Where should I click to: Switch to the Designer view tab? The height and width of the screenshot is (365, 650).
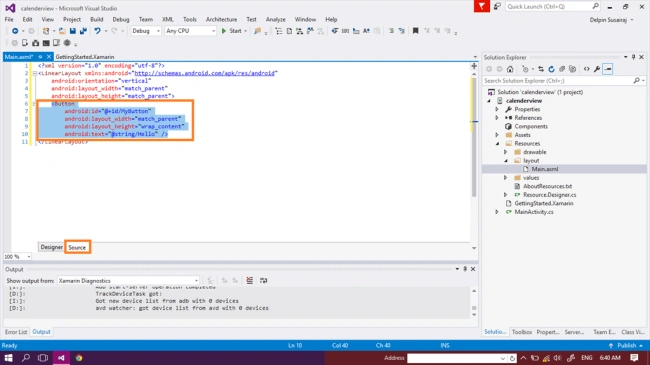[x=51, y=247]
